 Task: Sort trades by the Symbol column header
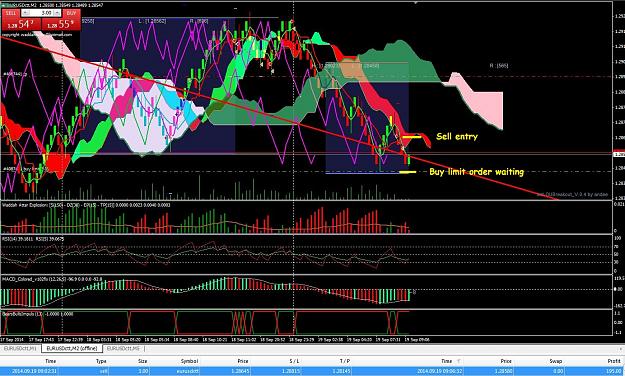click(189, 361)
